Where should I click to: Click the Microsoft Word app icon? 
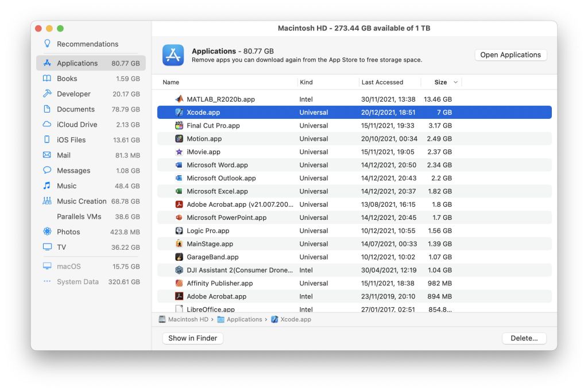coord(179,165)
